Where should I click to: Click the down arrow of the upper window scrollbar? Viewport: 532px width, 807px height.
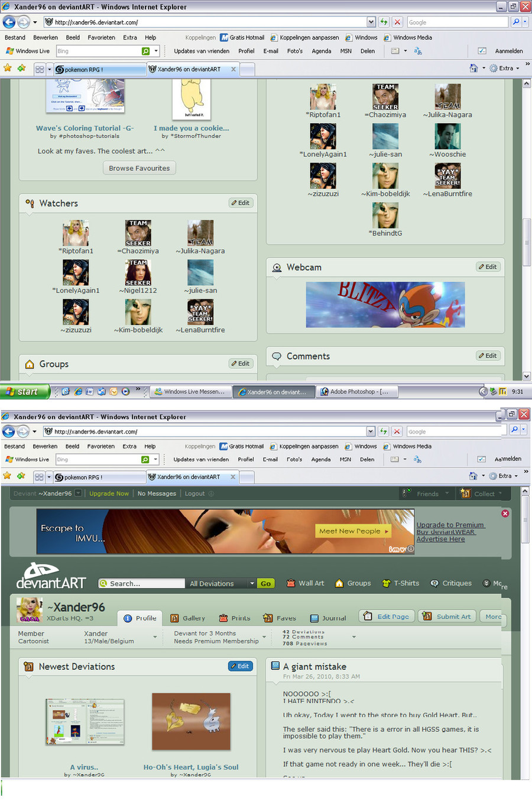pyautogui.click(x=526, y=376)
